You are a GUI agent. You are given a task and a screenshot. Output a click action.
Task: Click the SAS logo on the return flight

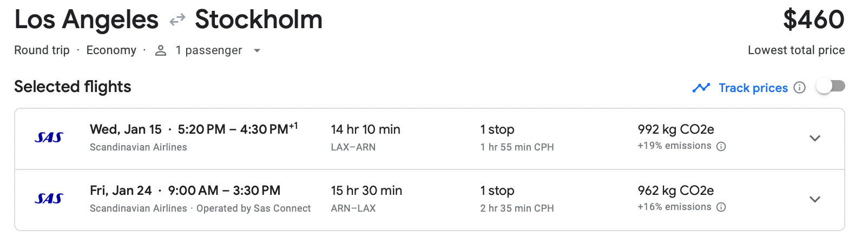[x=49, y=199]
